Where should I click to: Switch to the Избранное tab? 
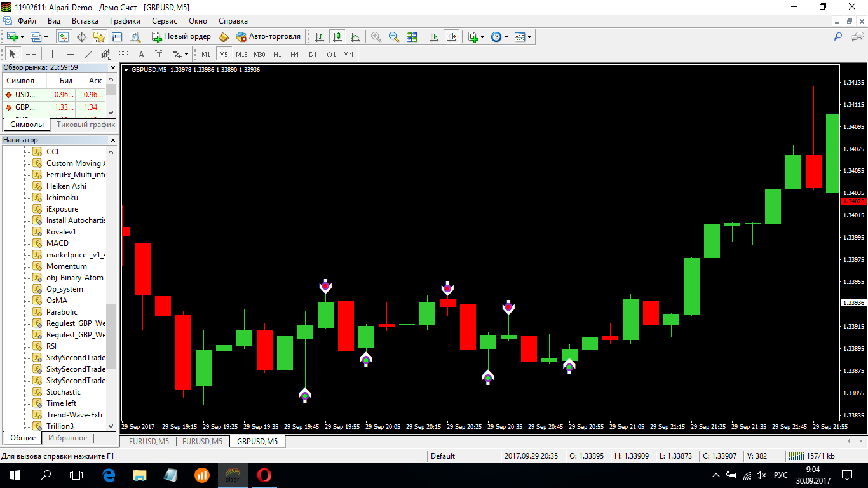pyautogui.click(x=67, y=438)
